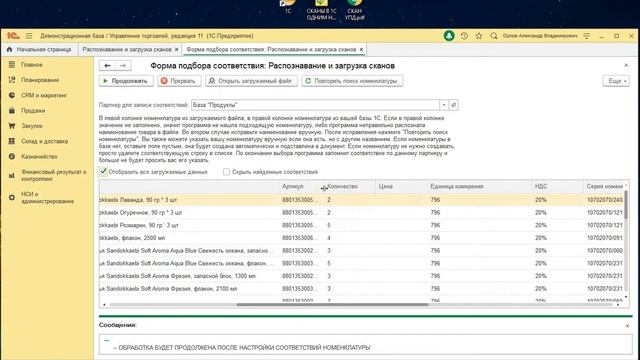Click the 1С desktop shortcut icon
This screenshot has height=360, width=640.
(288, 7)
